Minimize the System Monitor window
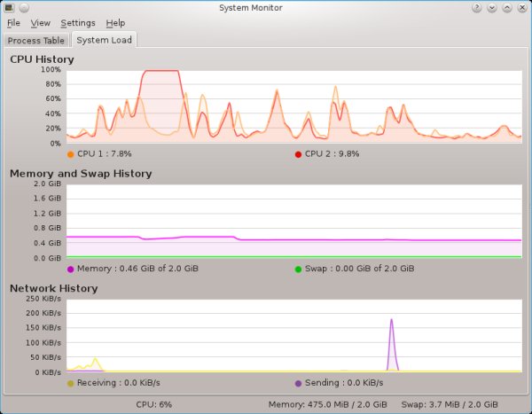This screenshot has width=532, height=414. (x=492, y=7)
